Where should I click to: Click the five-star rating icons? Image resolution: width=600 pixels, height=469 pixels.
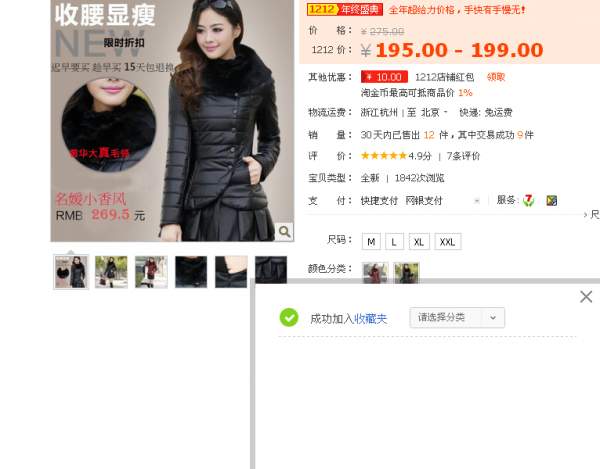[x=383, y=156]
